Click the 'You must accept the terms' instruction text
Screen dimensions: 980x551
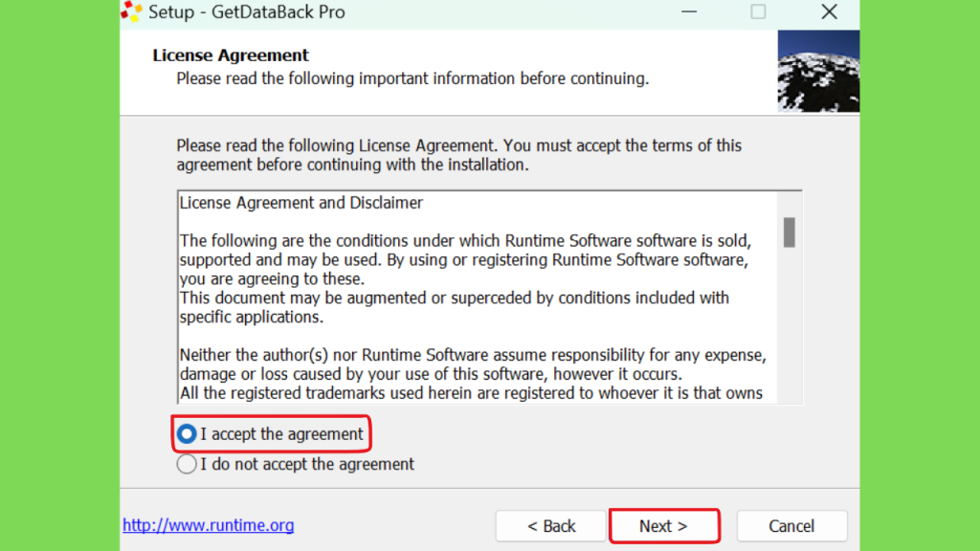(x=622, y=145)
